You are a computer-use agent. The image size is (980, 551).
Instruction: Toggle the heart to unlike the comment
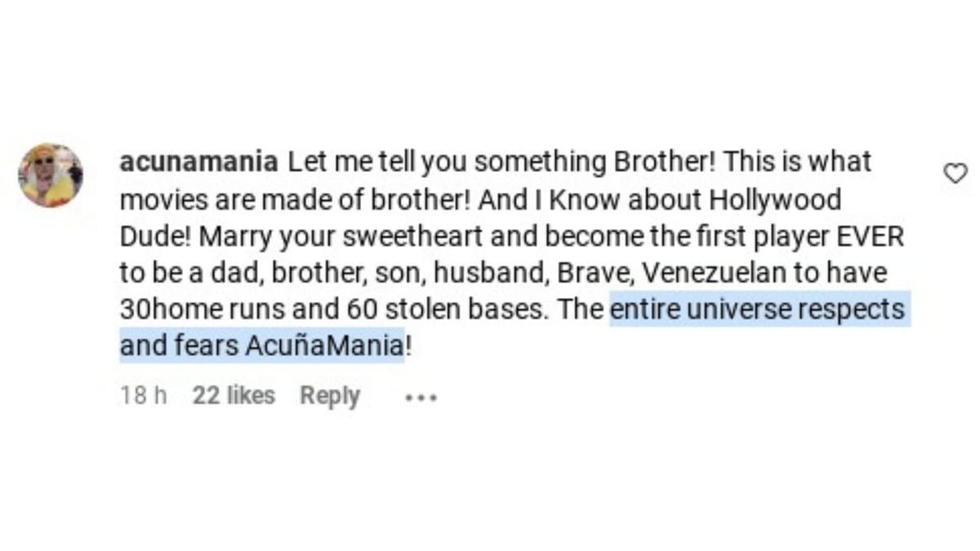(954, 171)
